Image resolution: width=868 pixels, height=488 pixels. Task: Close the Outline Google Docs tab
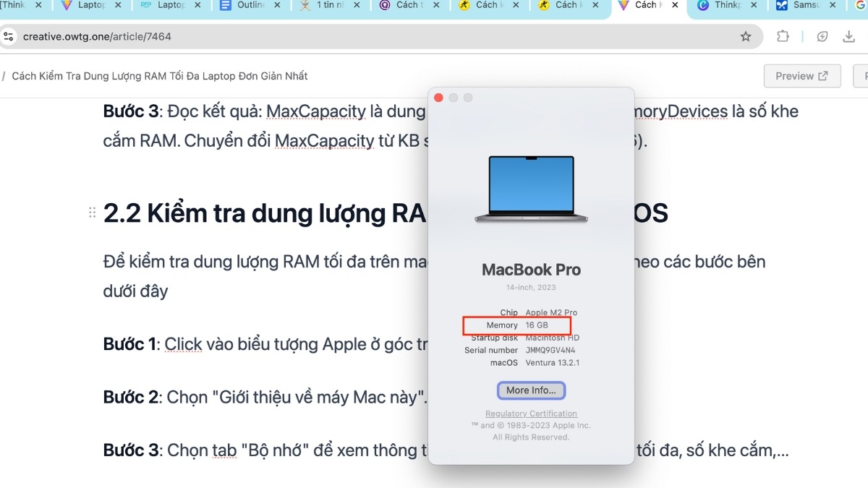[x=278, y=5]
